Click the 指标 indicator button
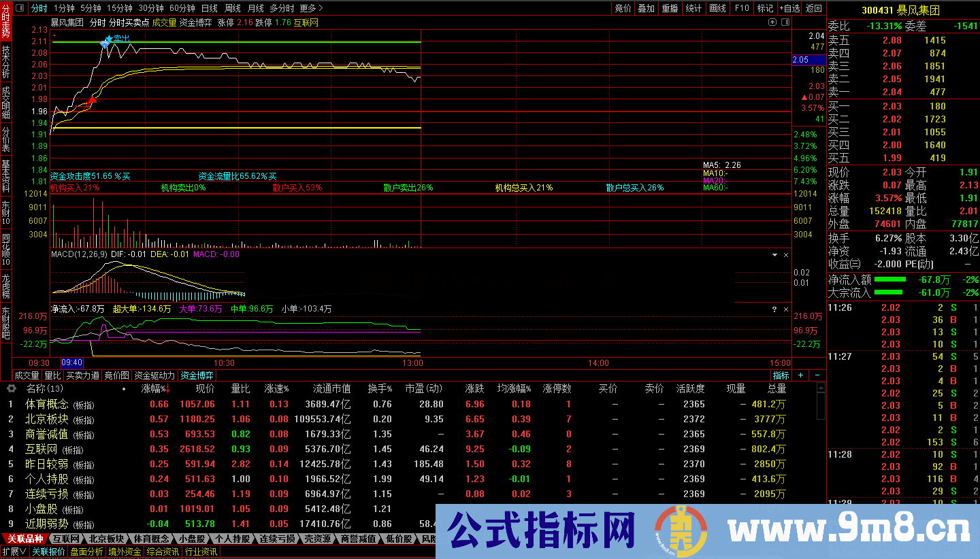 (x=781, y=375)
